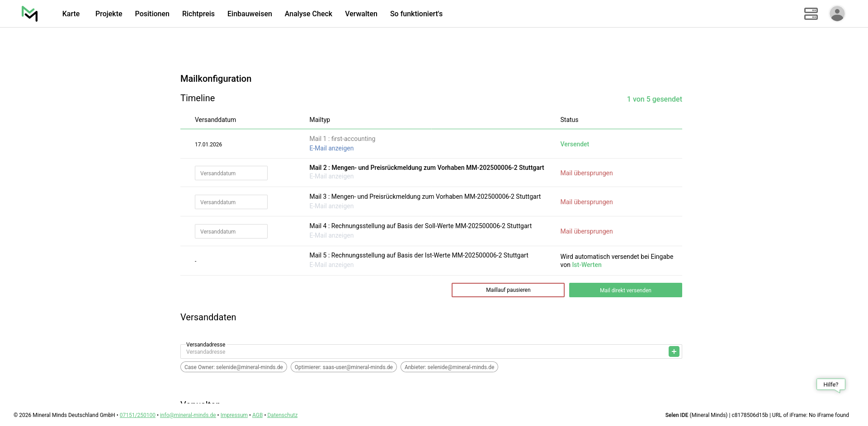The image size is (868, 426).
Task: Go to Projekte in navigation
Action: click(108, 14)
